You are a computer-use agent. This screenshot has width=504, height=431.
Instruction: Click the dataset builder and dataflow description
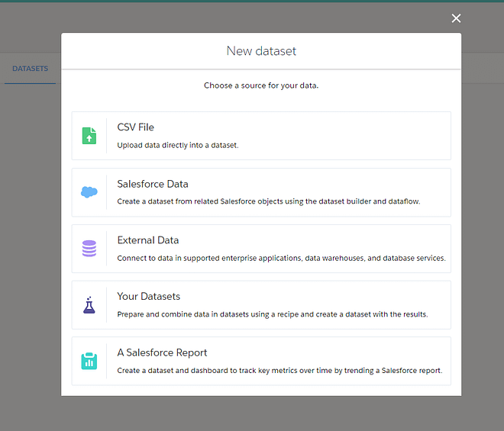268,201
